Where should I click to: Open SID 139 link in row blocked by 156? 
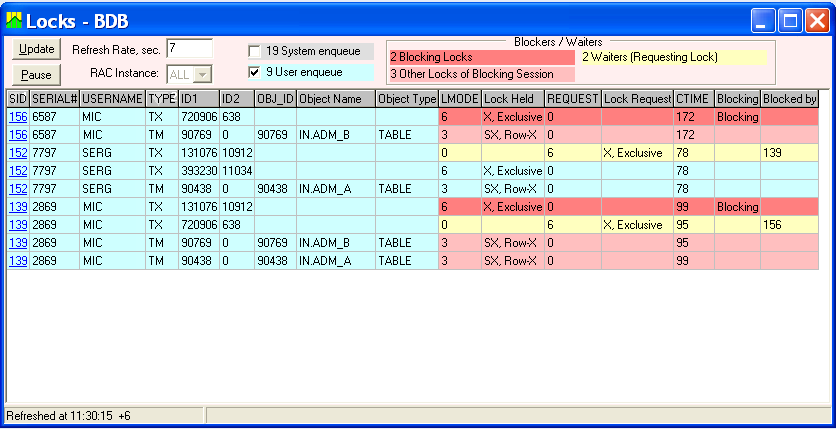tap(18, 225)
